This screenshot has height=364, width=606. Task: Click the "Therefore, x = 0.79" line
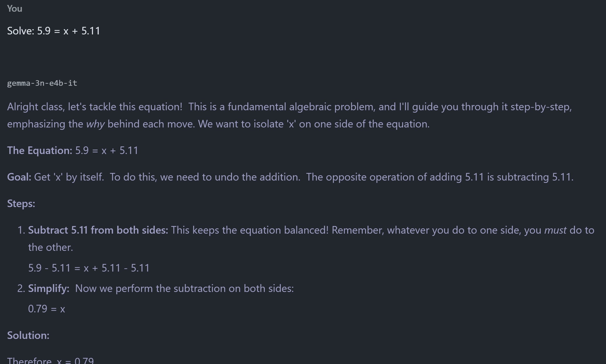coord(50,360)
